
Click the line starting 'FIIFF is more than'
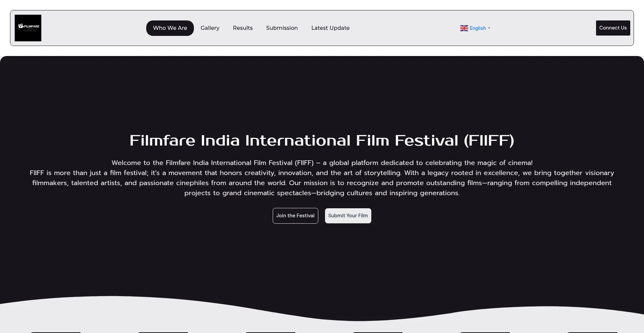click(x=322, y=173)
